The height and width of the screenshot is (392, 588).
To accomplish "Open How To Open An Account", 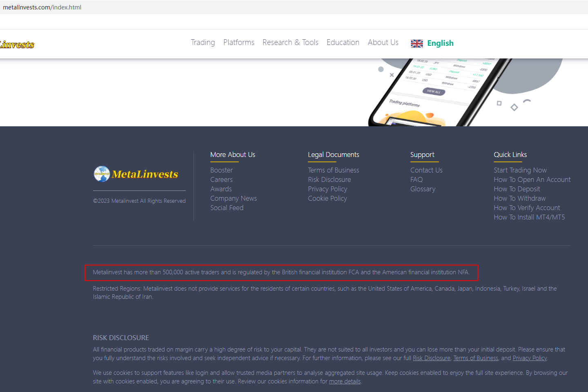I will pos(532,179).
